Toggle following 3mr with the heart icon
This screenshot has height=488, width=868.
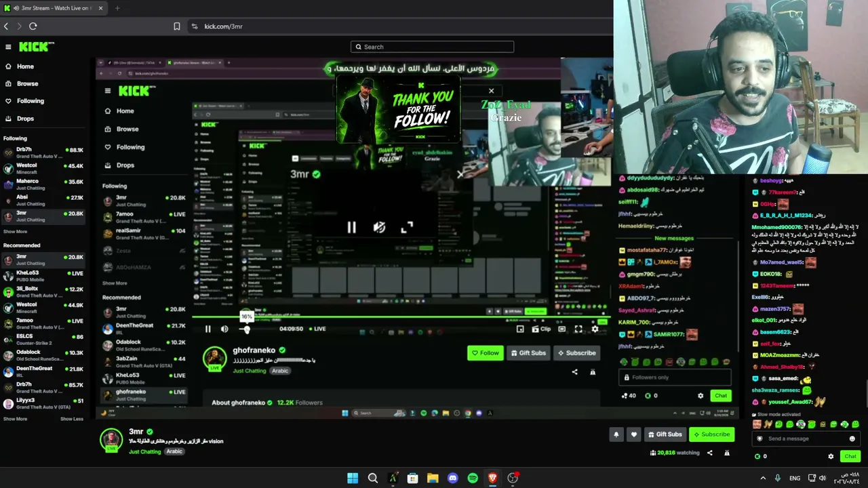coord(634,434)
